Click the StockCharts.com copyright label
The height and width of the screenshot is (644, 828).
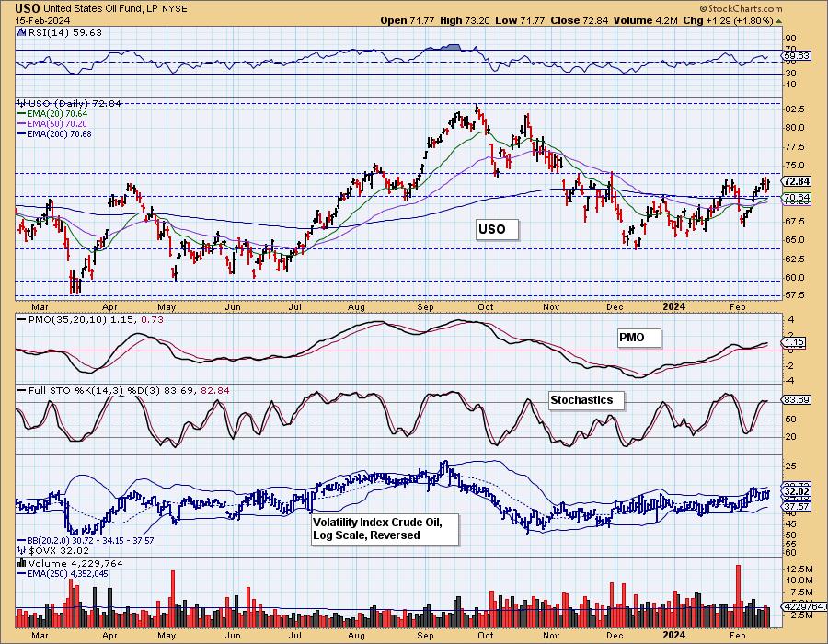[741, 8]
